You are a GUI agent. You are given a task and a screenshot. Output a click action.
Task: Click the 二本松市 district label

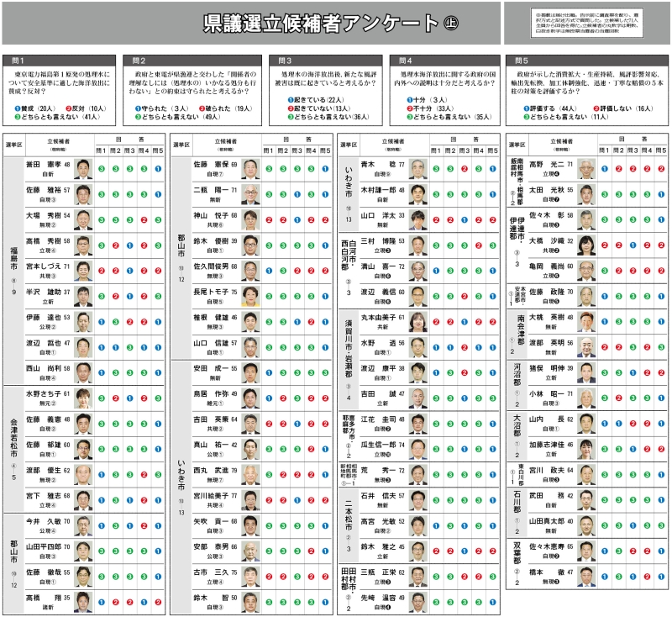point(349,516)
